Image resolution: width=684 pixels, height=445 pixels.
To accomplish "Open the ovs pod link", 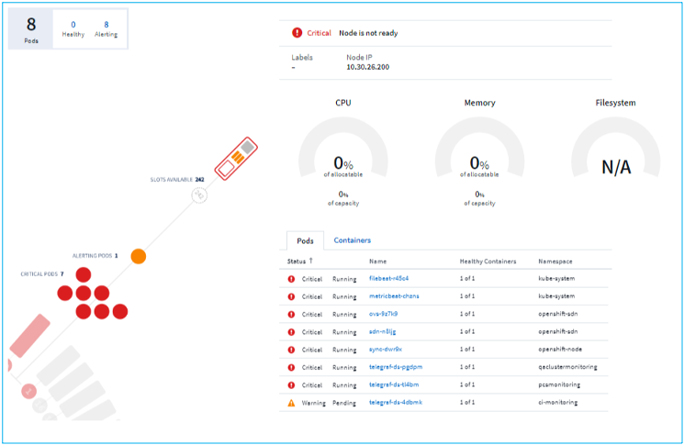I will click(x=383, y=314).
